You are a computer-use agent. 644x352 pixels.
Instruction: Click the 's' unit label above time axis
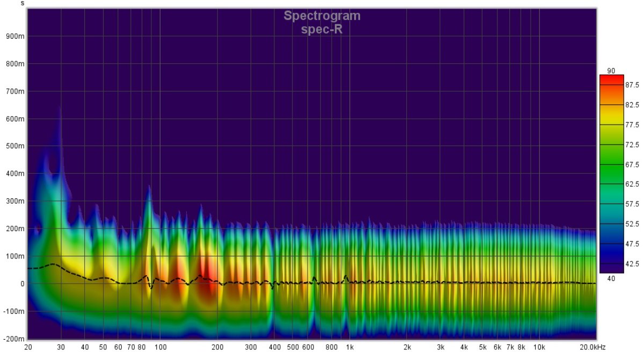coord(23,3)
